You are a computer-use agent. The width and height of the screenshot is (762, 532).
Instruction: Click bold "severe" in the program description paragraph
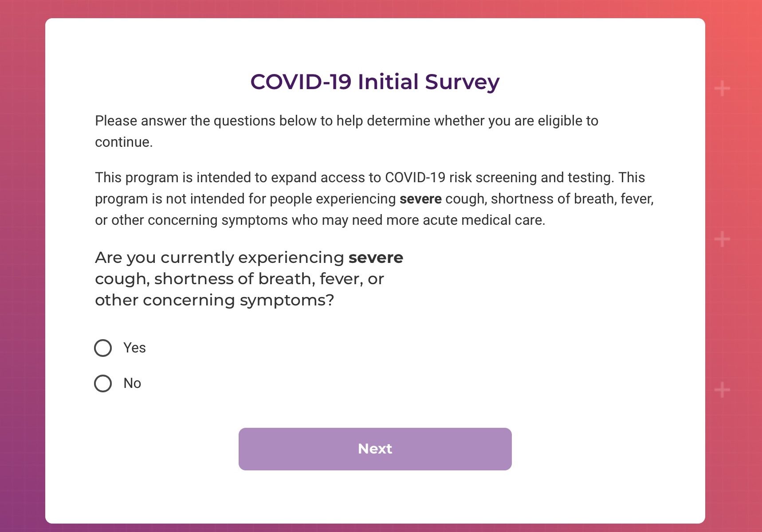pos(420,199)
